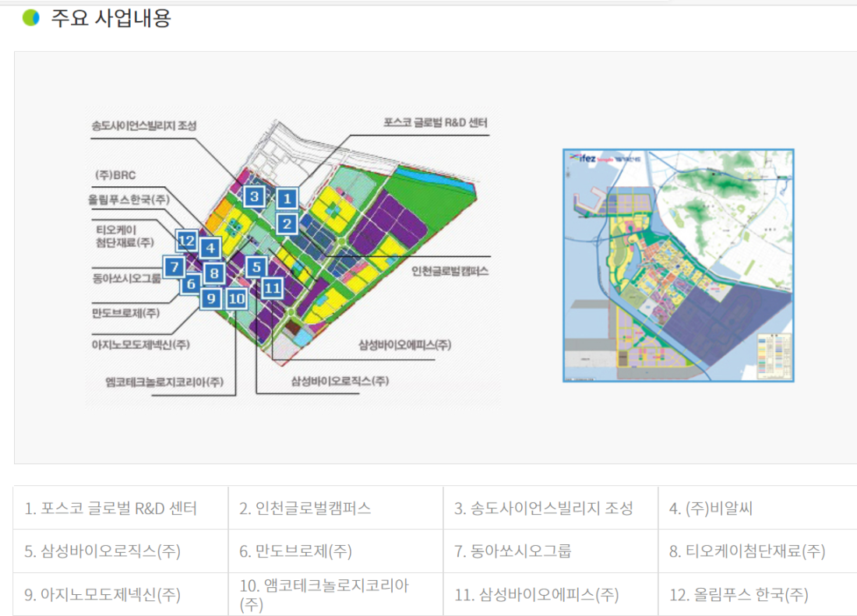
Task: Click table cell 2. 인천글로벌캠퍼스
Action: point(336,508)
